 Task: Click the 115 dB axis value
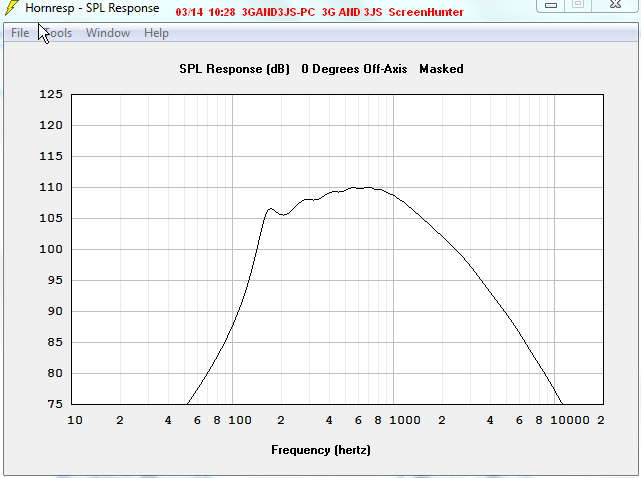pyautogui.click(x=51, y=156)
